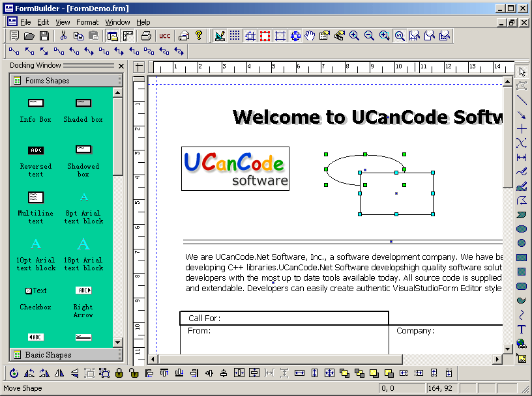
Task: Select the Multiline text shape
Action: [36, 208]
